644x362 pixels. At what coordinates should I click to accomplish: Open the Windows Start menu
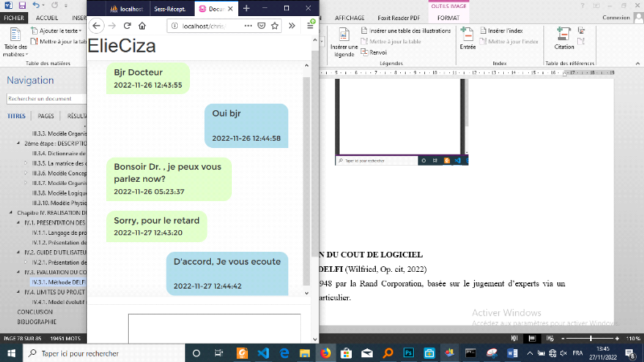click(x=11, y=353)
